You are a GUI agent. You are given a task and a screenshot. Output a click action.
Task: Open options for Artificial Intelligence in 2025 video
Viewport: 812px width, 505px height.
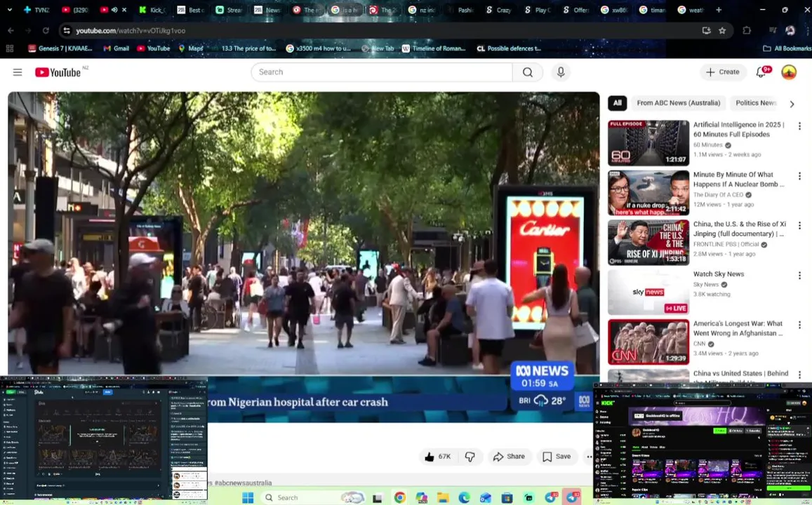(x=799, y=126)
